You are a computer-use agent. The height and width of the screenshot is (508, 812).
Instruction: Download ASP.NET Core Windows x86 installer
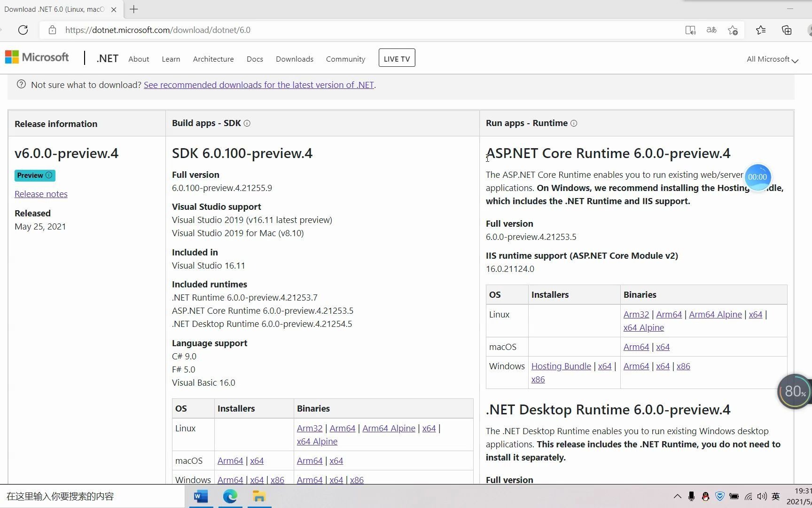pyautogui.click(x=538, y=379)
